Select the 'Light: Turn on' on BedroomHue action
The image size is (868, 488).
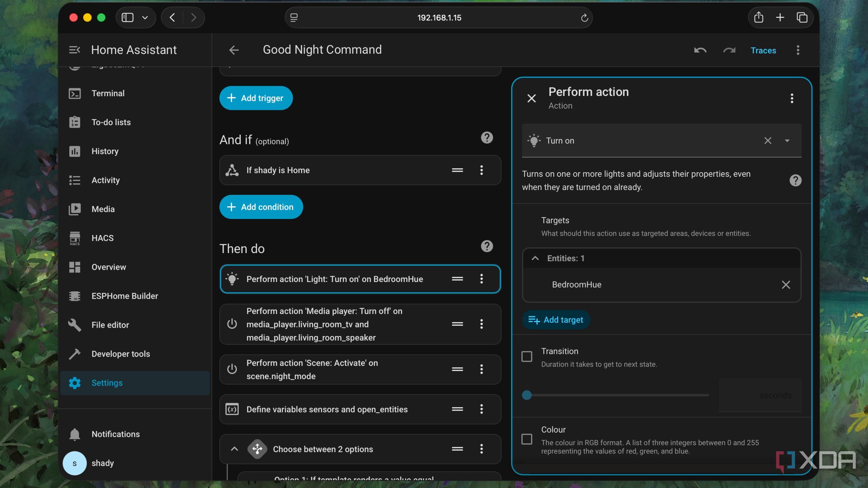(x=360, y=279)
